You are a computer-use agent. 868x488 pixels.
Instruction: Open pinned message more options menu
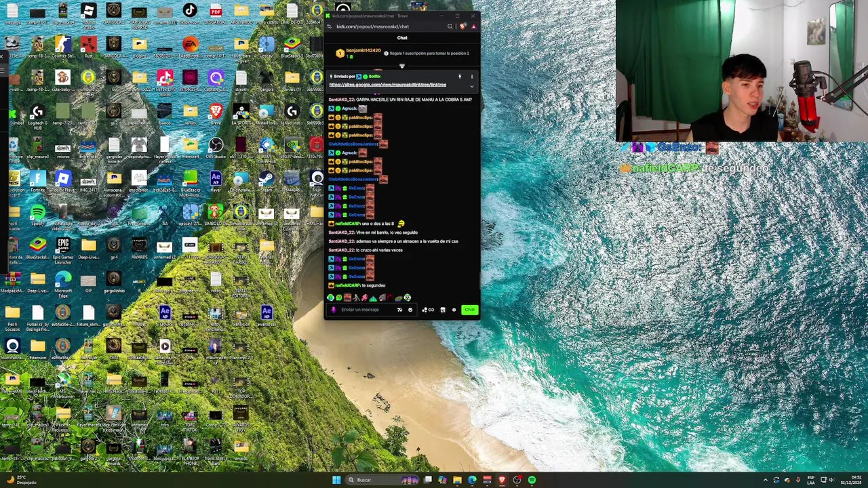click(x=472, y=77)
